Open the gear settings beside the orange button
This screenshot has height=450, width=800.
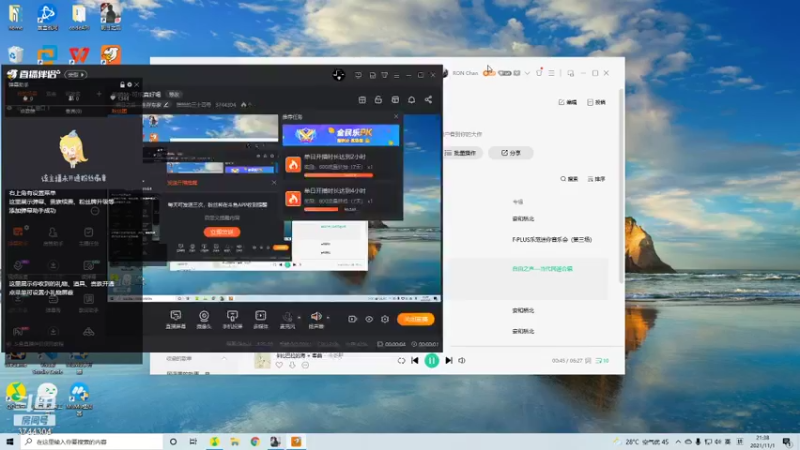[385, 319]
